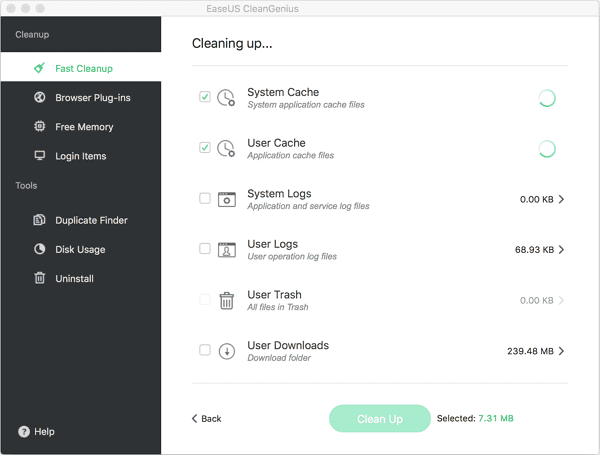Click the 68.93 KB size value

534,250
